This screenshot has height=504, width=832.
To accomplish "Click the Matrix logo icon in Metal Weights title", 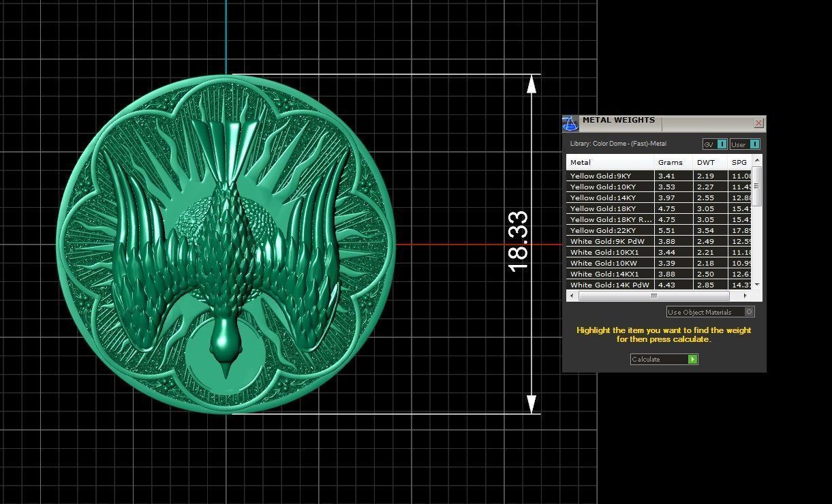I will [x=570, y=123].
